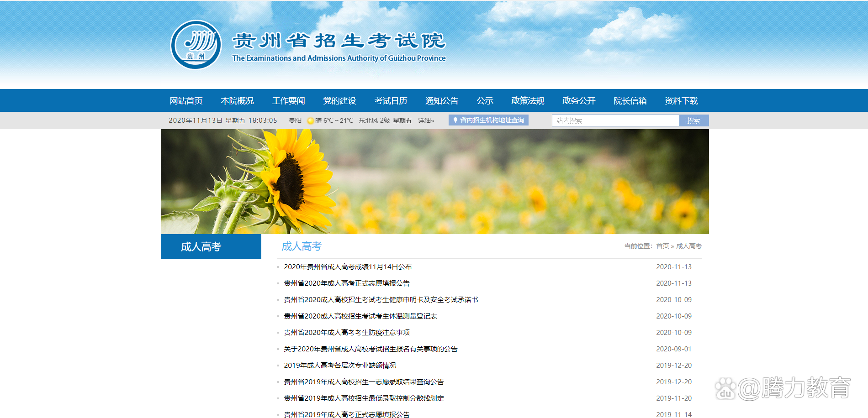Select the 通知公告 menu entry
The image size is (868, 418).
coord(441,100)
